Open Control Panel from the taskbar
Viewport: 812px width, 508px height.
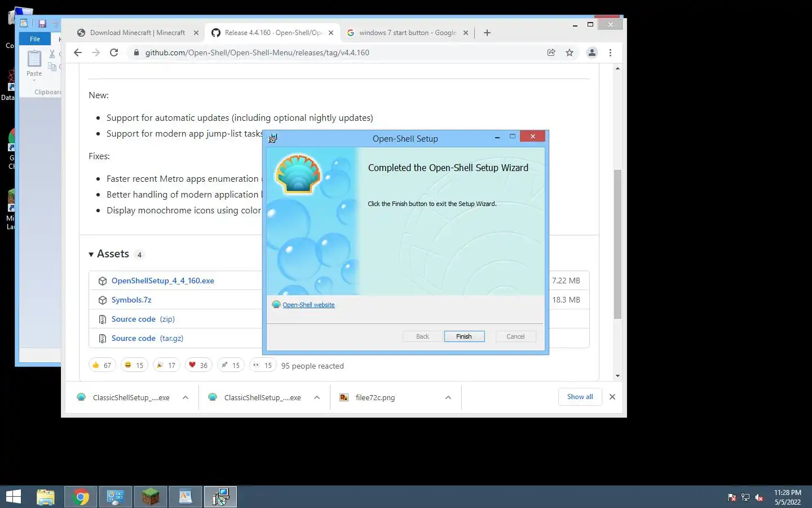click(116, 497)
